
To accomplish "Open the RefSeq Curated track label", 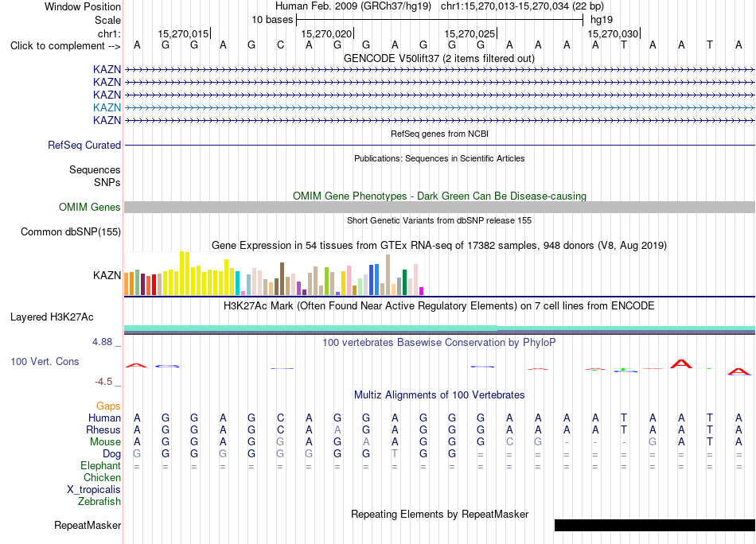I will (84, 145).
